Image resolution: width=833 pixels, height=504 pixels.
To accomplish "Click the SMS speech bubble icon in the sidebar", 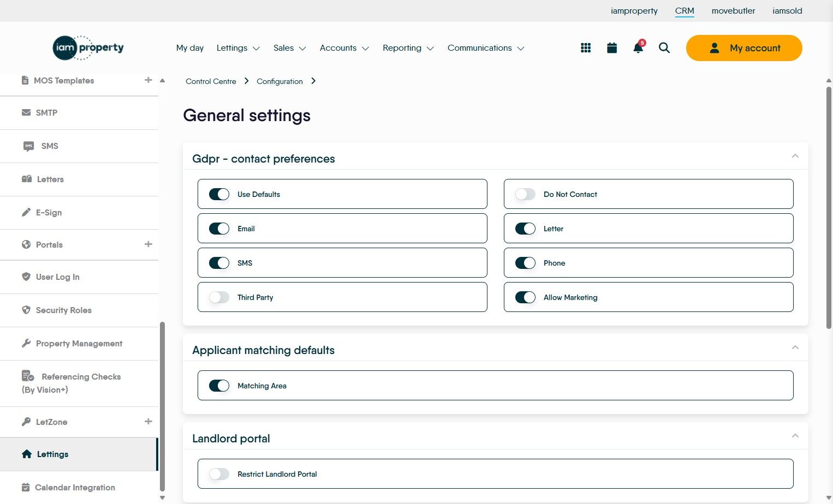I will [28, 146].
